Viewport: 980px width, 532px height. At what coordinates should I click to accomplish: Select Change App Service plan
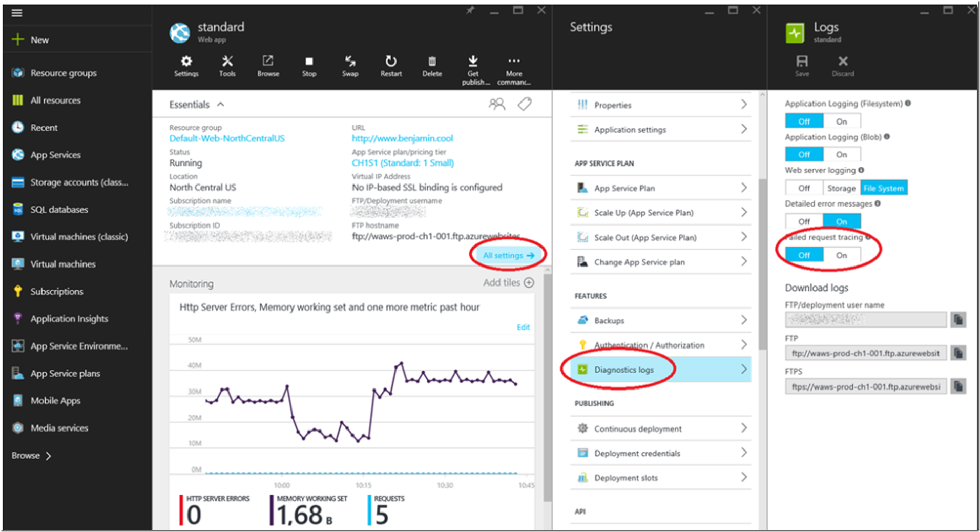(x=661, y=262)
